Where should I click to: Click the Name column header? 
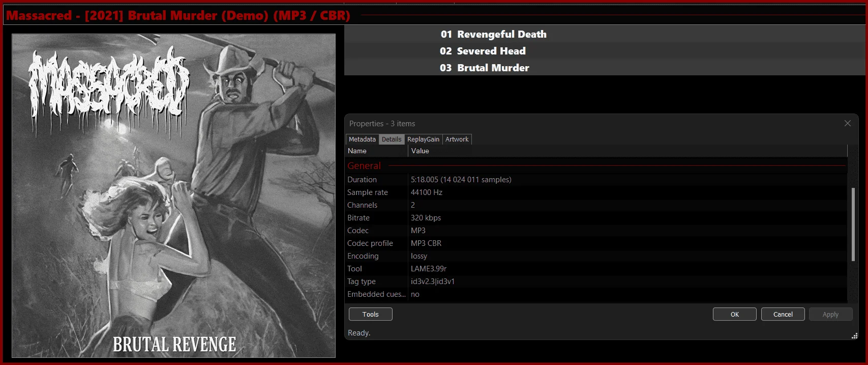377,151
